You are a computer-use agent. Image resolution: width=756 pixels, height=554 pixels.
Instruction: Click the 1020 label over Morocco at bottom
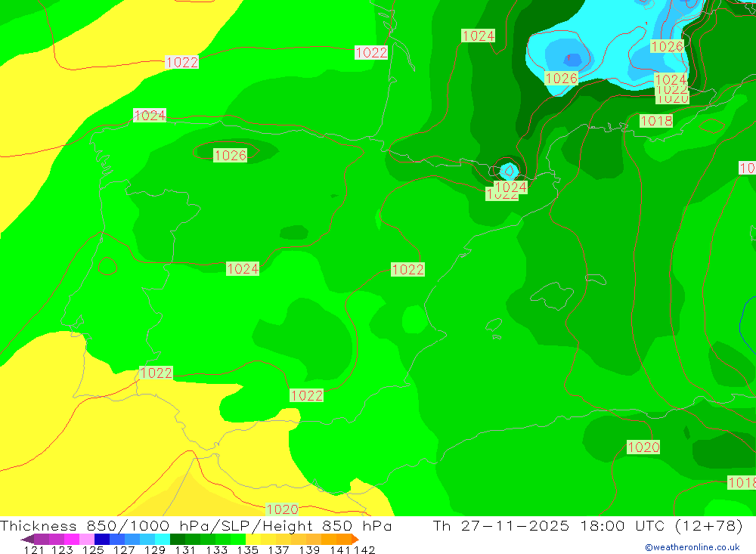coord(282,509)
